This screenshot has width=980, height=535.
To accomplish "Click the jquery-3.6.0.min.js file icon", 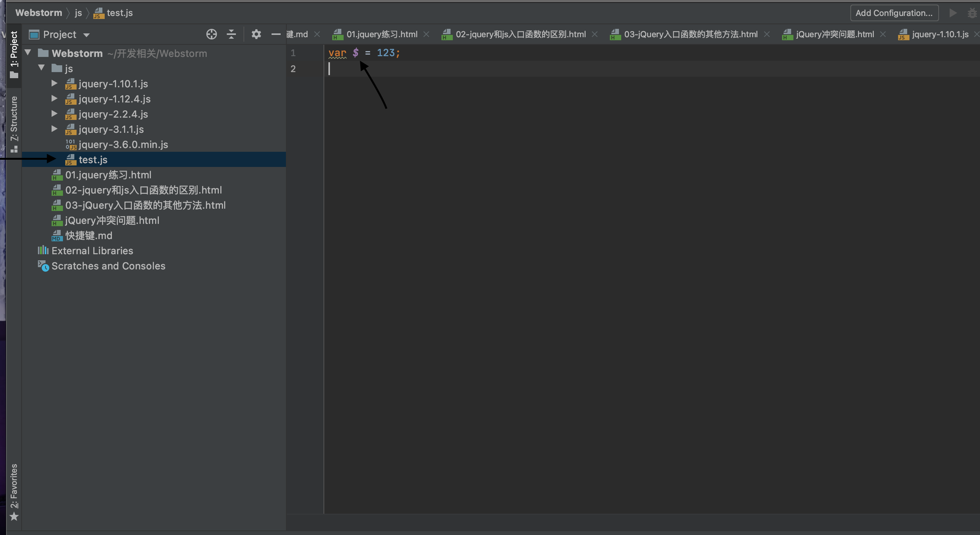I will click(x=71, y=145).
